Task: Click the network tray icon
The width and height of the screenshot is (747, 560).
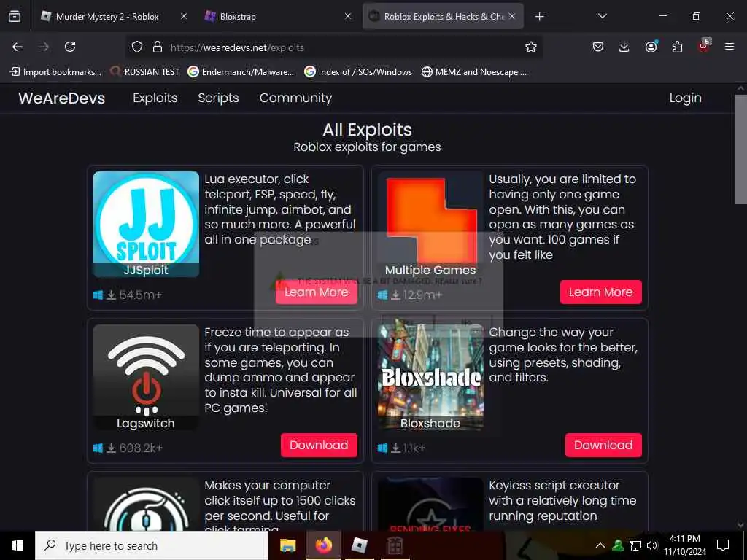Action: (x=635, y=545)
